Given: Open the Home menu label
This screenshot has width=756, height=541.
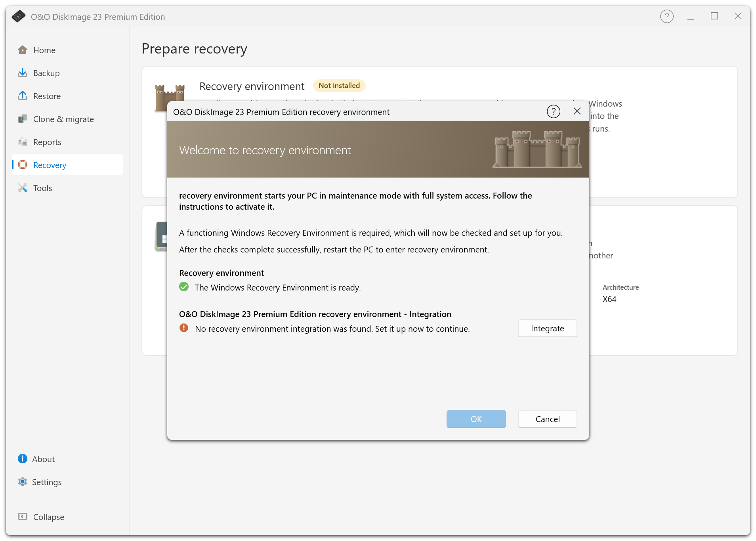Looking at the screenshot, I should coord(44,50).
